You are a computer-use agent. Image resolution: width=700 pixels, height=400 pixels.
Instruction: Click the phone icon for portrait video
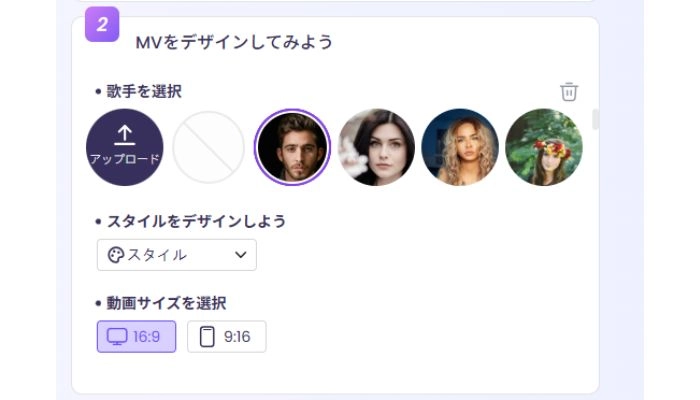207,337
